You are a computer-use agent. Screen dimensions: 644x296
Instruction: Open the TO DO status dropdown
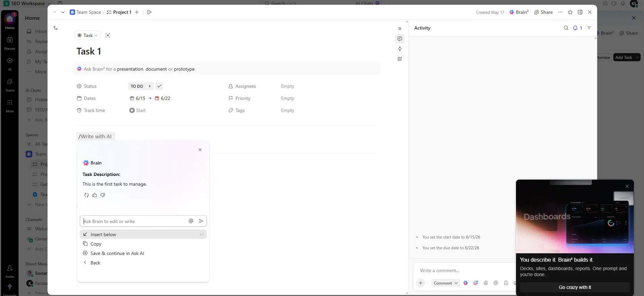point(137,86)
